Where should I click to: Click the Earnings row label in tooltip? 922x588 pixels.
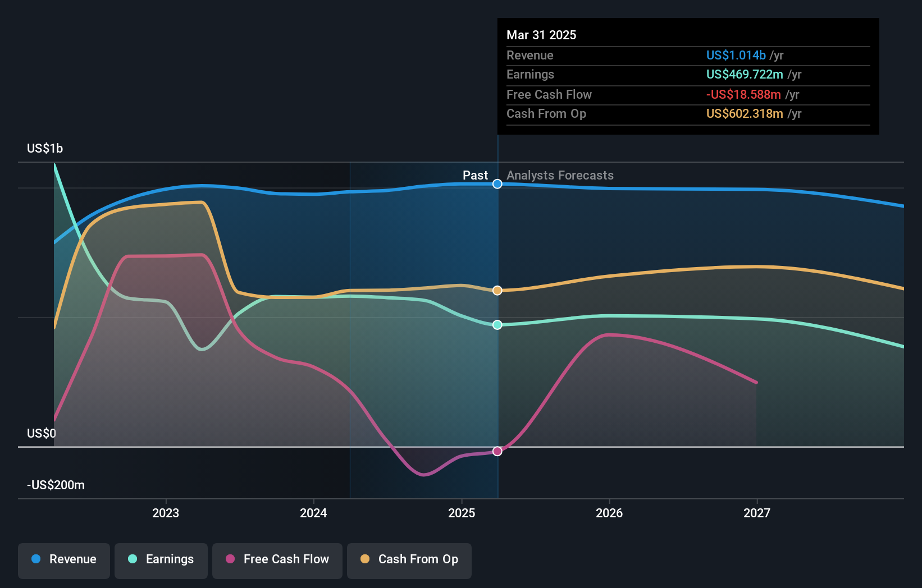pyautogui.click(x=530, y=74)
